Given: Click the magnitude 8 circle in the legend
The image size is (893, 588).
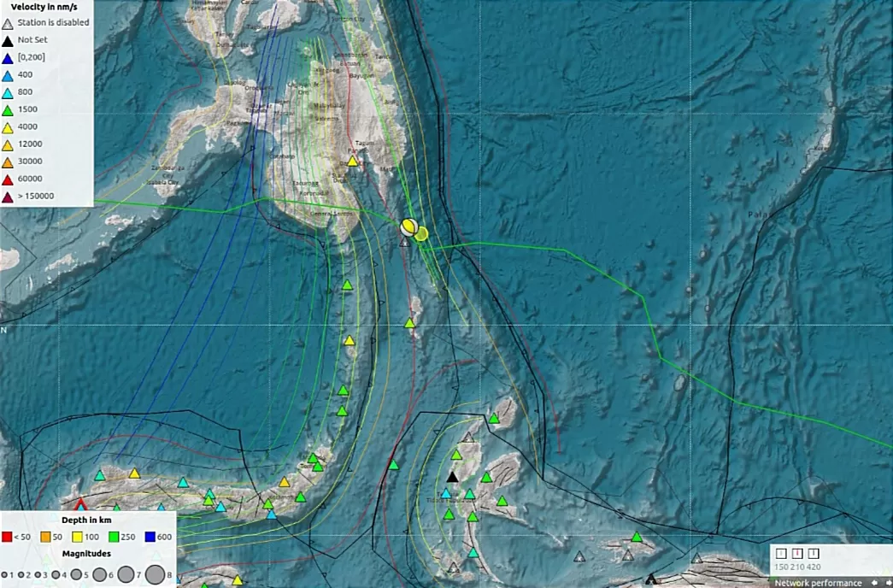Looking at the screenshot, I should coord(156,573).
